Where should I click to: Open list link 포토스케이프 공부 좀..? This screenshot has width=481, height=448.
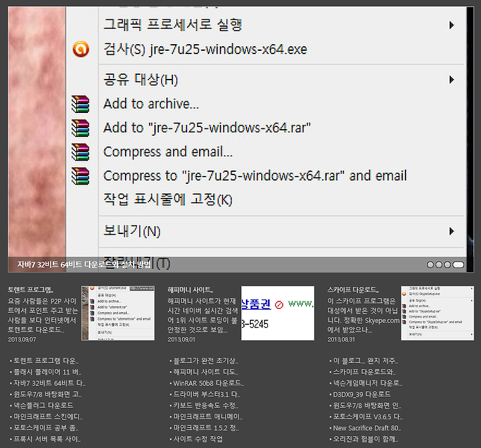pyautogui.click(x=45, y=428)
